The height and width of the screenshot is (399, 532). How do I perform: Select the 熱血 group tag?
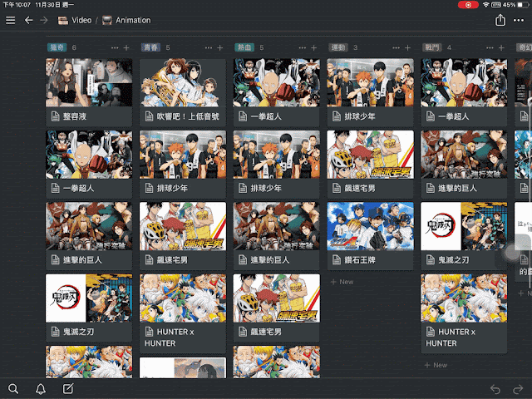244,47
